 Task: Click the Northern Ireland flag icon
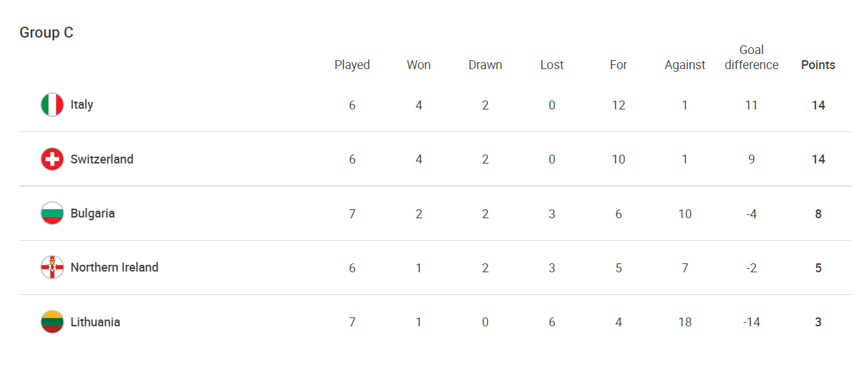52,267
